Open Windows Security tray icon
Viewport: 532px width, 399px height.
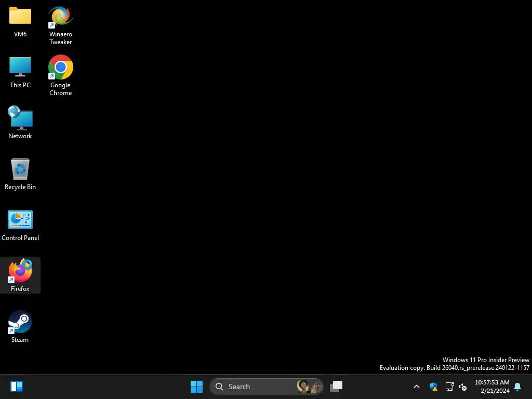(433, 387)
